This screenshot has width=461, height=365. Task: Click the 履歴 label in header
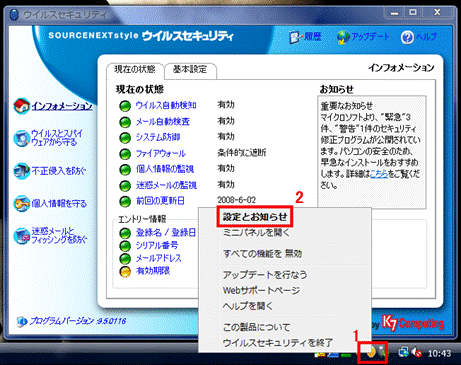[x=312, y=37]
